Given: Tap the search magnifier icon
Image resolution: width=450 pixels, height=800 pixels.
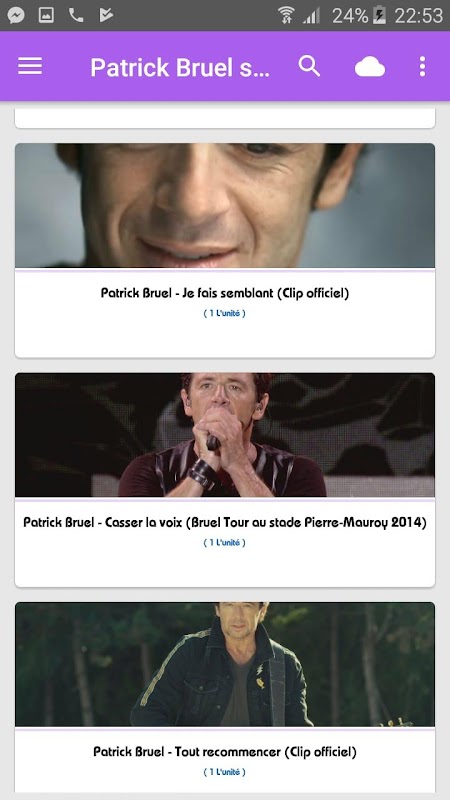Looking at the screenshot, I should (x=309, y=66).
